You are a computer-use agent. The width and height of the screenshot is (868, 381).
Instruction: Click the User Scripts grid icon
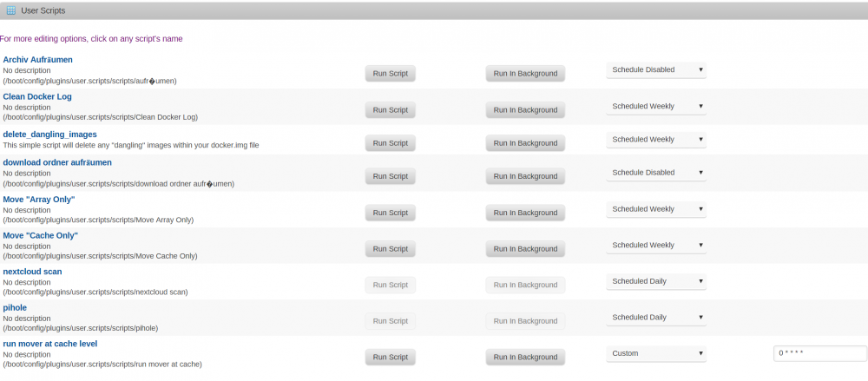tap(11, 10)
